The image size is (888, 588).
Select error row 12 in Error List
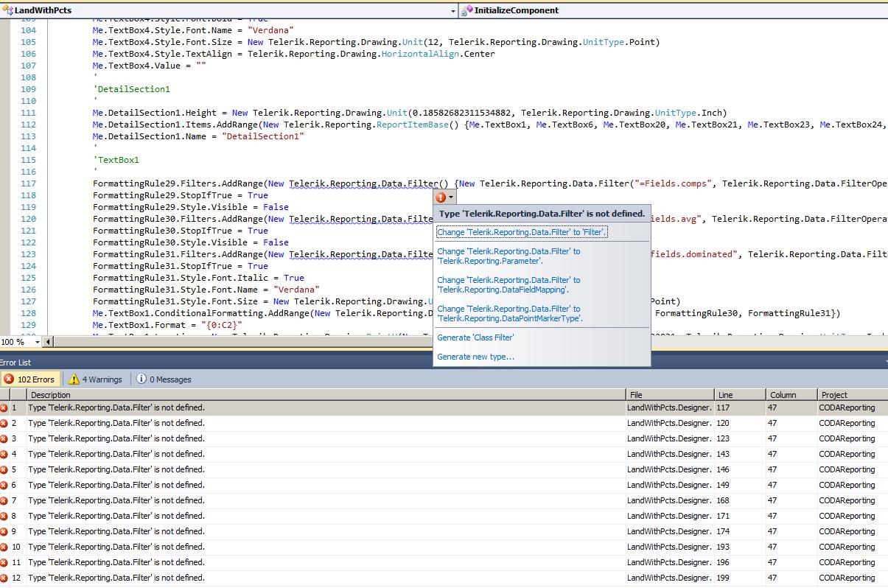pos(116,578)
